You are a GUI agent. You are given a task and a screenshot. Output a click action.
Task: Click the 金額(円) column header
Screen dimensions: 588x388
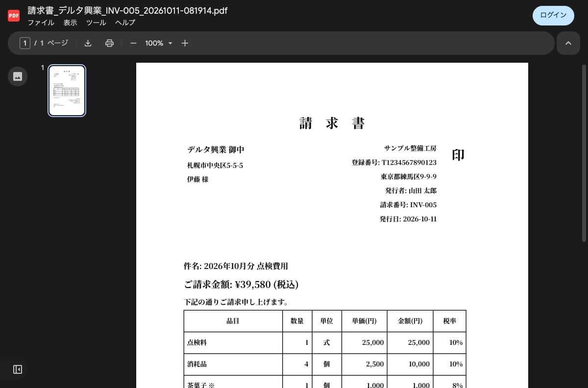point(410,321)
